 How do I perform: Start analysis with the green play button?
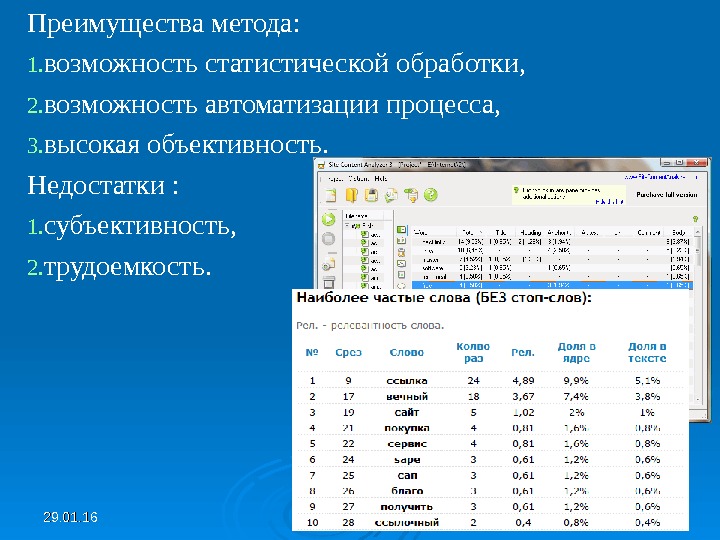(329, 219)
